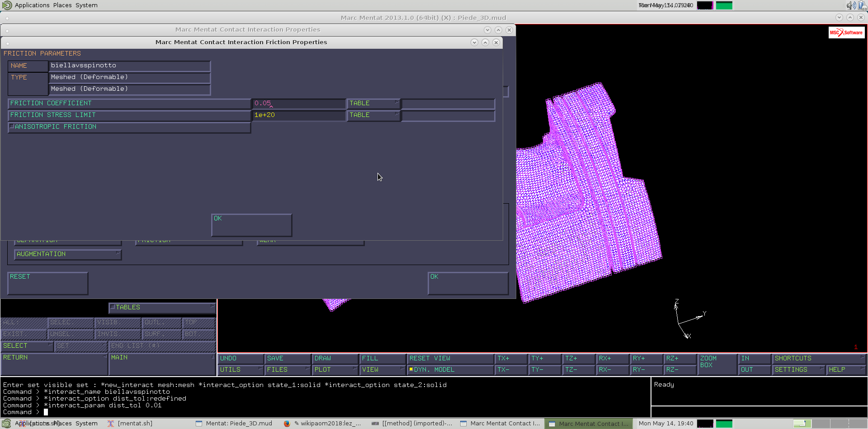Open mentat.sh terminal in taskbar
Viewport: 868px width, 429px height.
(130, 424)
